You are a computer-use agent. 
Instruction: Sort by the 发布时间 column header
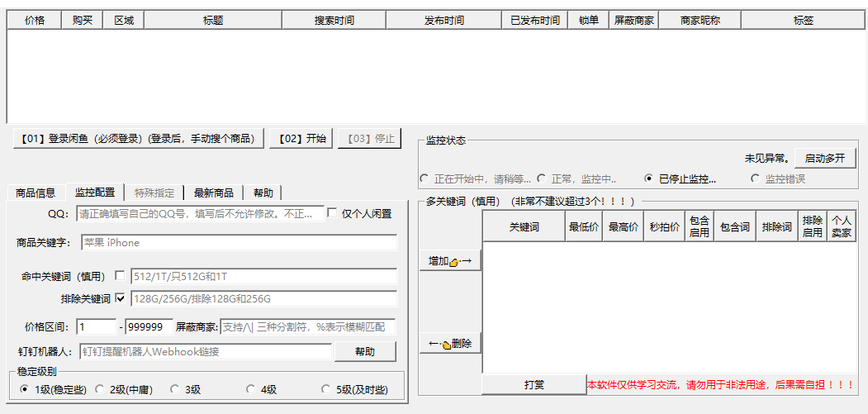pos(444,21)
